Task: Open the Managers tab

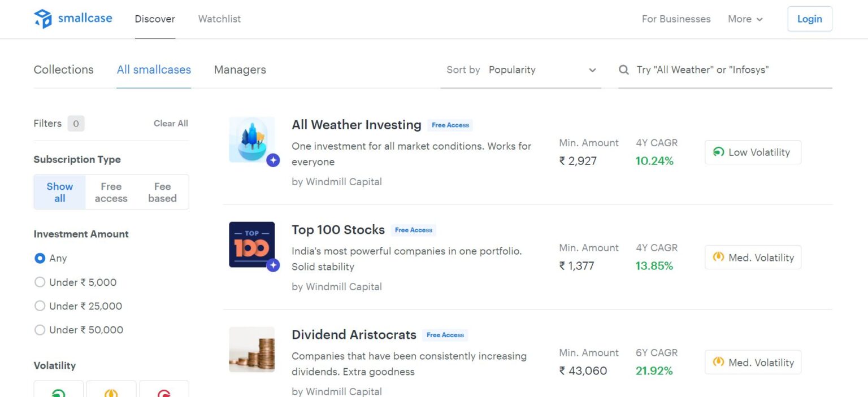Action: (240, 70)
